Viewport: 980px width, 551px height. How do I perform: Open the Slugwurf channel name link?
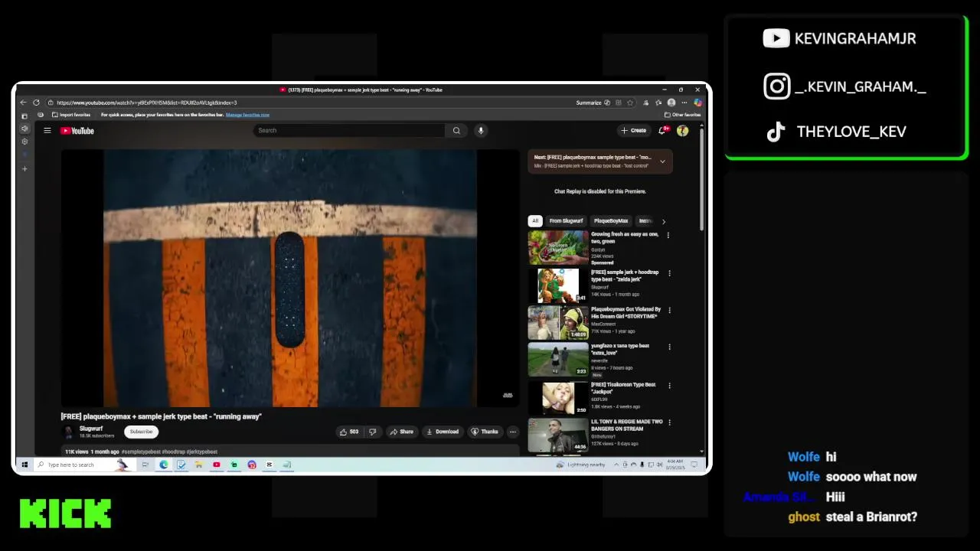(x=91, y=429)
